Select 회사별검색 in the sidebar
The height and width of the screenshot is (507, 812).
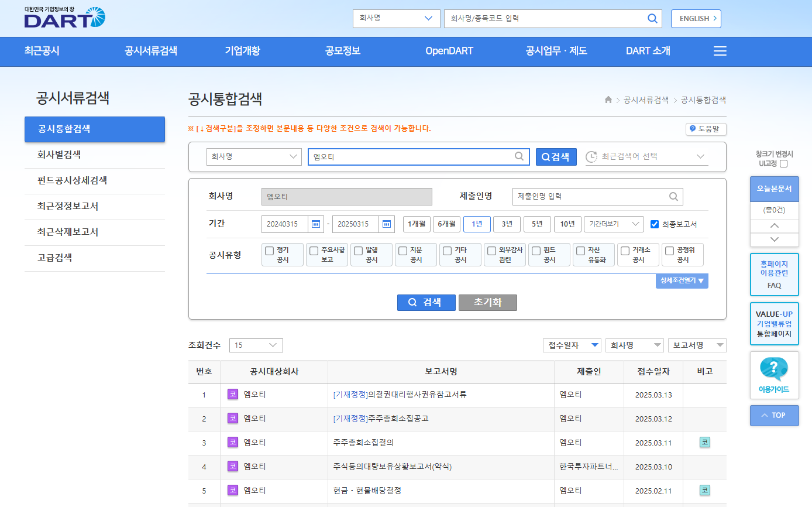click(95, 155)
